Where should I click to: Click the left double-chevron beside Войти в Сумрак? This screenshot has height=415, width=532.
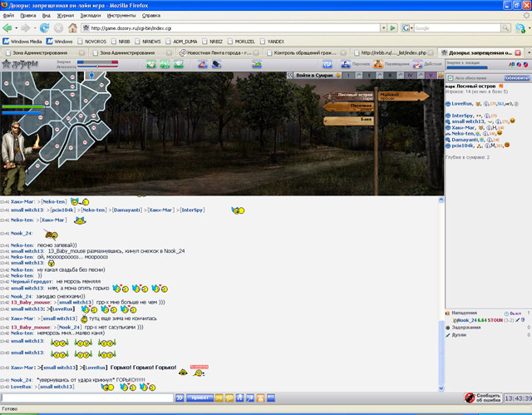(290, 76)
